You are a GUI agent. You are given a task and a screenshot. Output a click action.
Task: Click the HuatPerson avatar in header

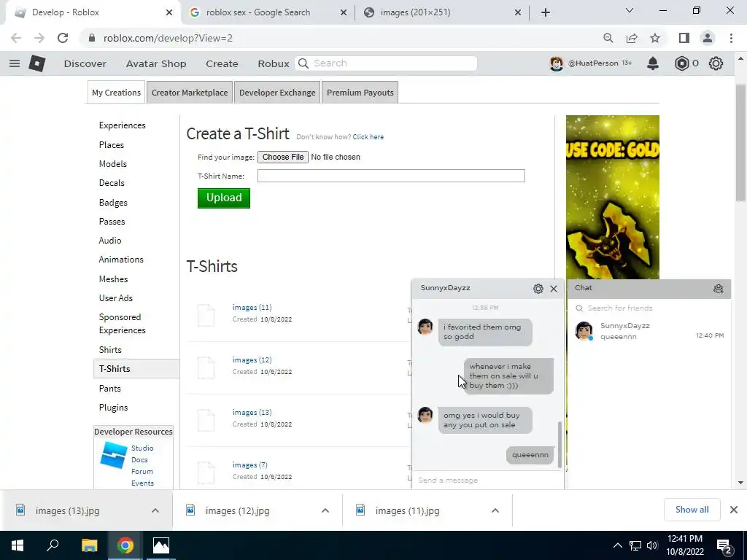click(556, 63)
